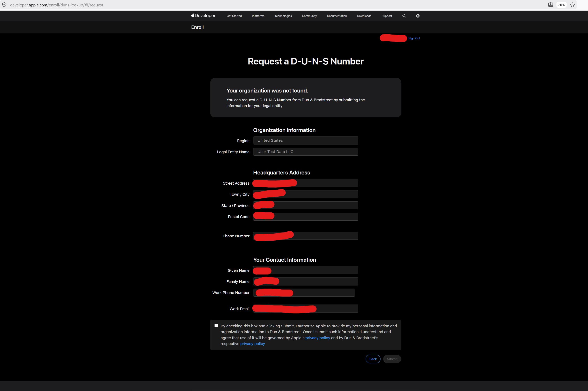Open the Documentation menu
The width and height of the screenshot is (588, 391).
click(x=337, y=16)
